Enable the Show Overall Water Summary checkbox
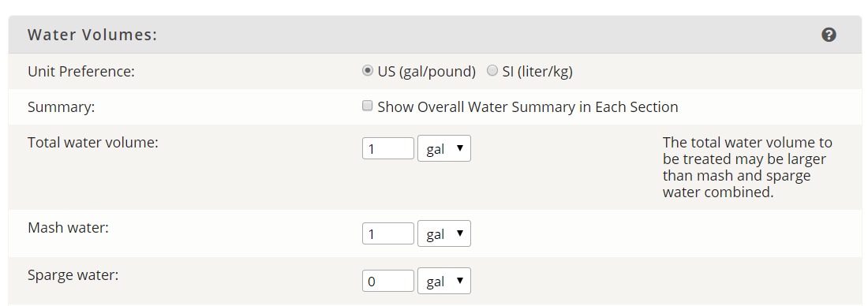 tap(367, 106)
